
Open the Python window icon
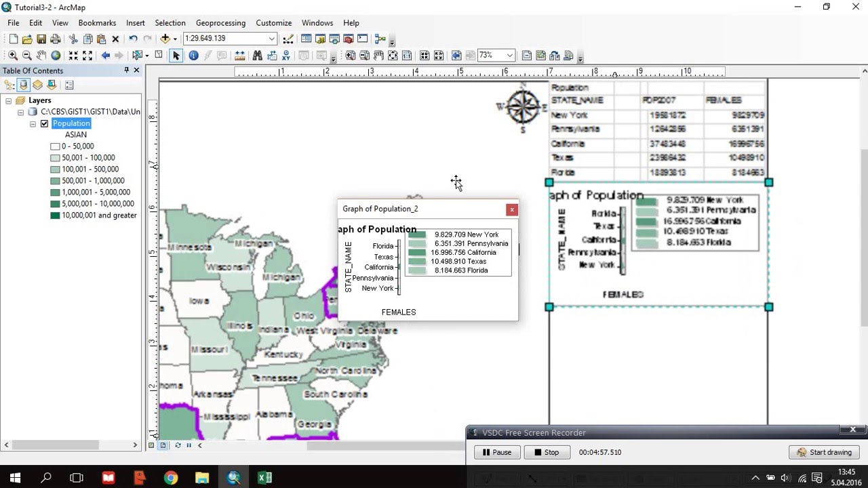click(x=363, y=39)
